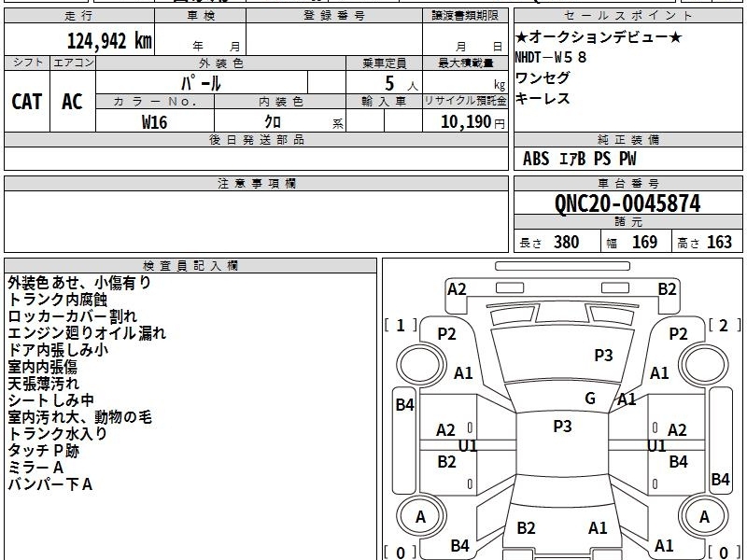The width and height of the screenshot is (747, 560).
Task: Click the exterior color value パール
Action: tap(201, 83)
